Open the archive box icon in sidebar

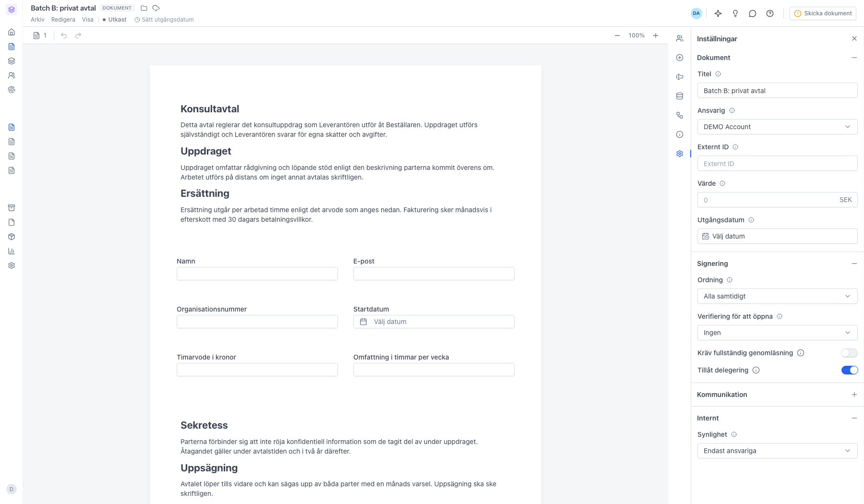click(12, 208)
